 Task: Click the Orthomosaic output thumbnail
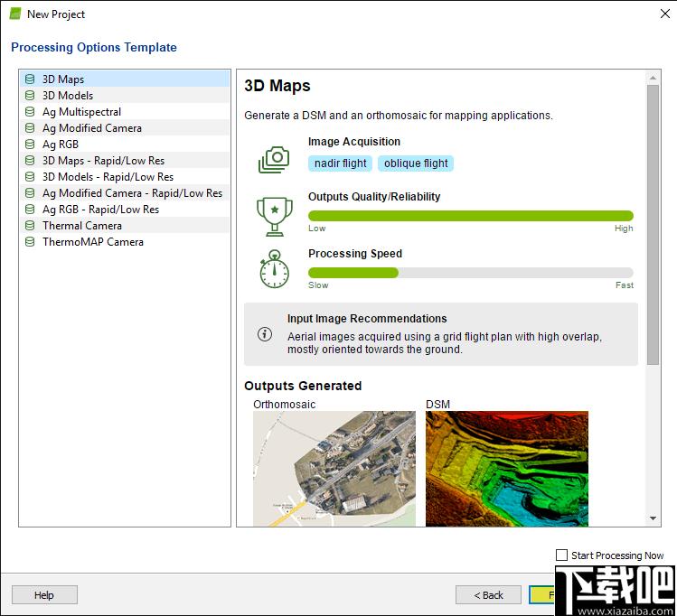coord(334,469)
